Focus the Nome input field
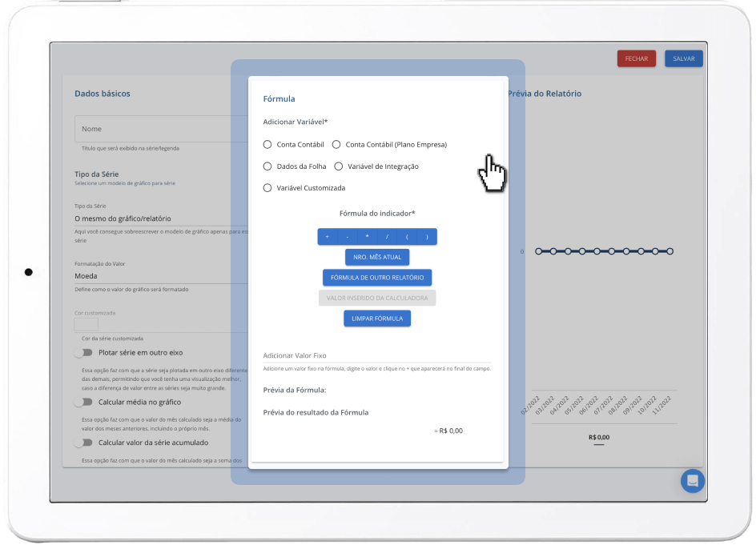This screenshot has height=545, width=756. click(161, 129)
